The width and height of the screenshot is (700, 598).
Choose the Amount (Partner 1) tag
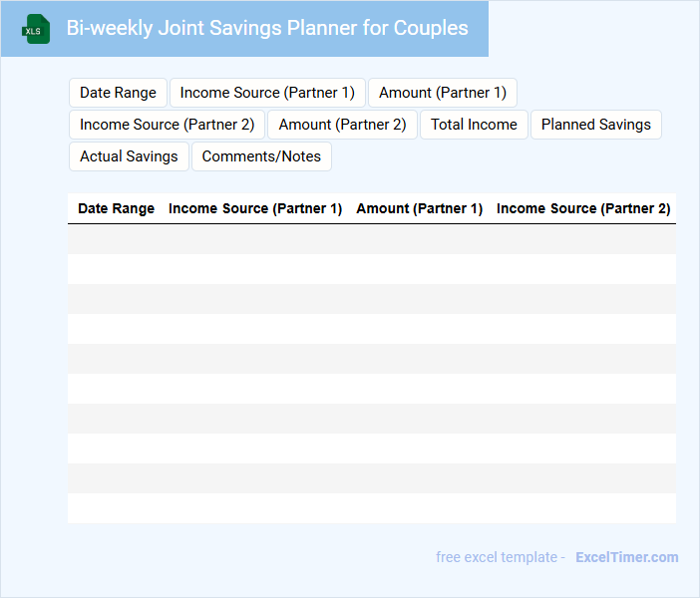point(442,93)
